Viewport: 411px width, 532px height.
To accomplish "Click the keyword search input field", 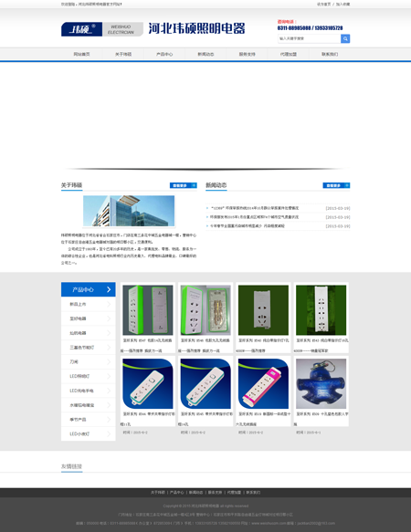I will (x=309, y=38).
